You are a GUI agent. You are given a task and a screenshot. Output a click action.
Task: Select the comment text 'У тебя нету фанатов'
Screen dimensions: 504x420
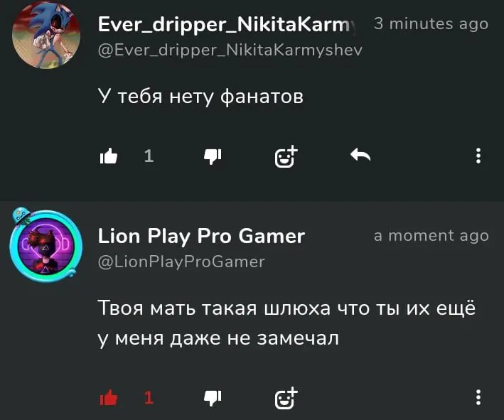(200, 97)
